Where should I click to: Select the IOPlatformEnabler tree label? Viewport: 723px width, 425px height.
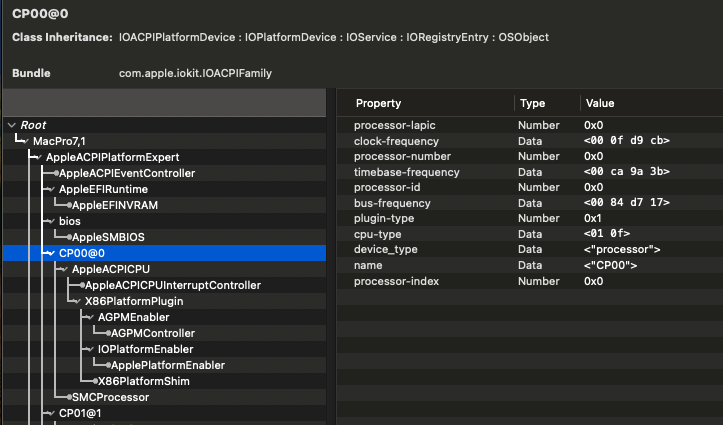coord(145,349)
